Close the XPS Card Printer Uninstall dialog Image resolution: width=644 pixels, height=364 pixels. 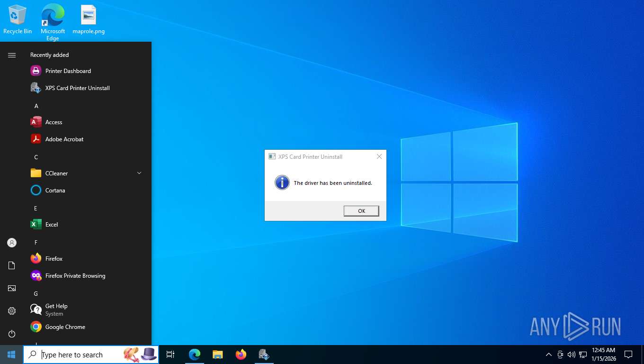coord(379,156)
